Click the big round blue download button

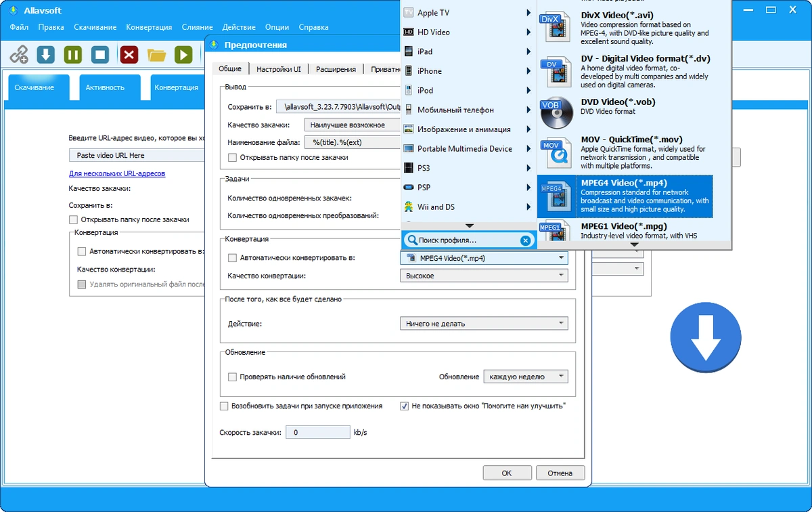(704, 338)
